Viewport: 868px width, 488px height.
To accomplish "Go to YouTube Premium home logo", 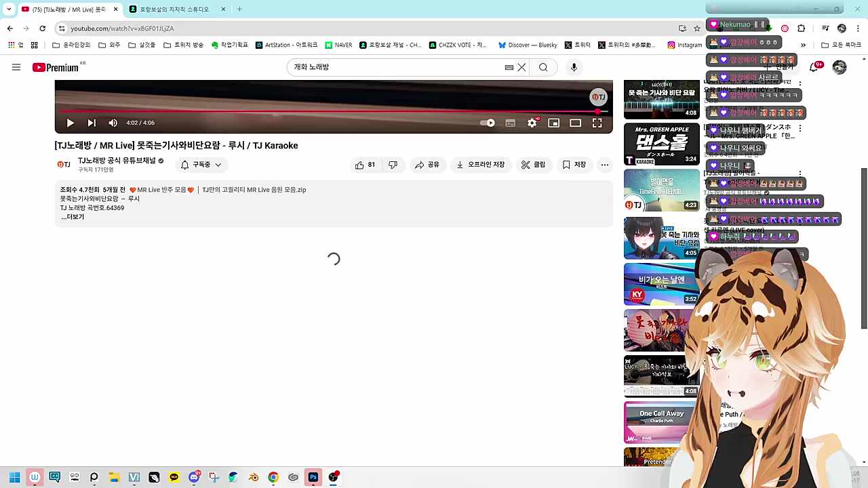I will point(56,67).
